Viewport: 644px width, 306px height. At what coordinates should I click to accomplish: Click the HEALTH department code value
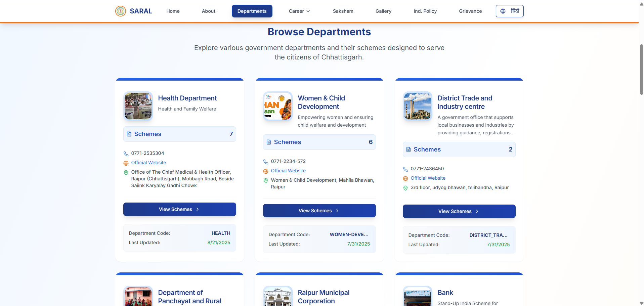221,233
